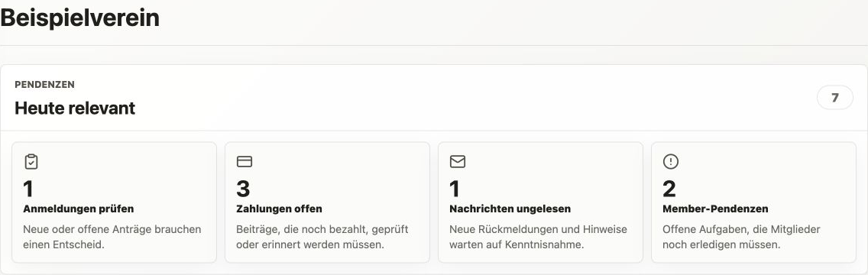Open the Zahlungen offen card
This screenshot has height=275, width=868.
click(327, 202)
